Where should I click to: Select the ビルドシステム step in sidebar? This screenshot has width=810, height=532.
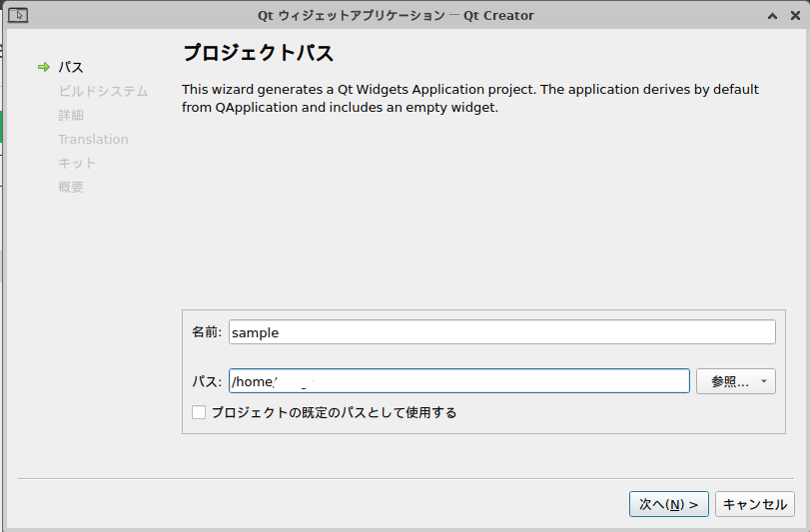103,92
